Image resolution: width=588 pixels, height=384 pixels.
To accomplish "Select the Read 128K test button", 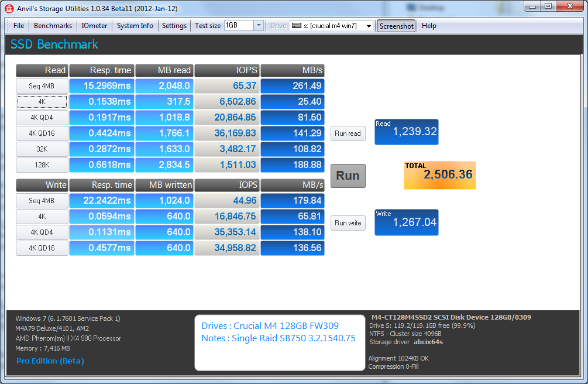I will tap(42, 165).
